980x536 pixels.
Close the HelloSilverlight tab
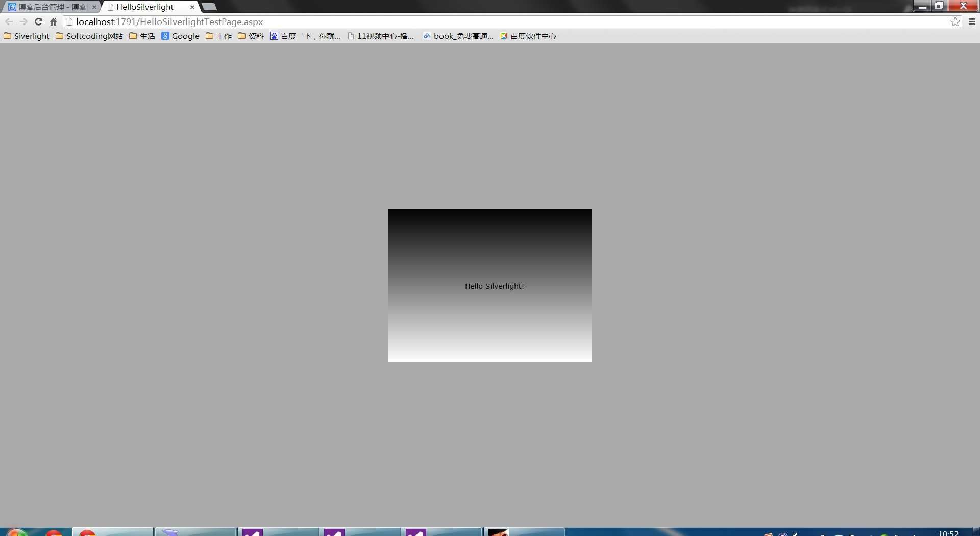click(192, 7)
